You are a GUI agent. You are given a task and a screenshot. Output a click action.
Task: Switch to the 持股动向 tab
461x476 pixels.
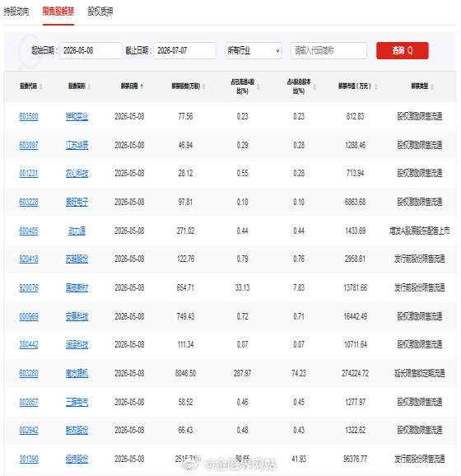[x=16, y=12]
